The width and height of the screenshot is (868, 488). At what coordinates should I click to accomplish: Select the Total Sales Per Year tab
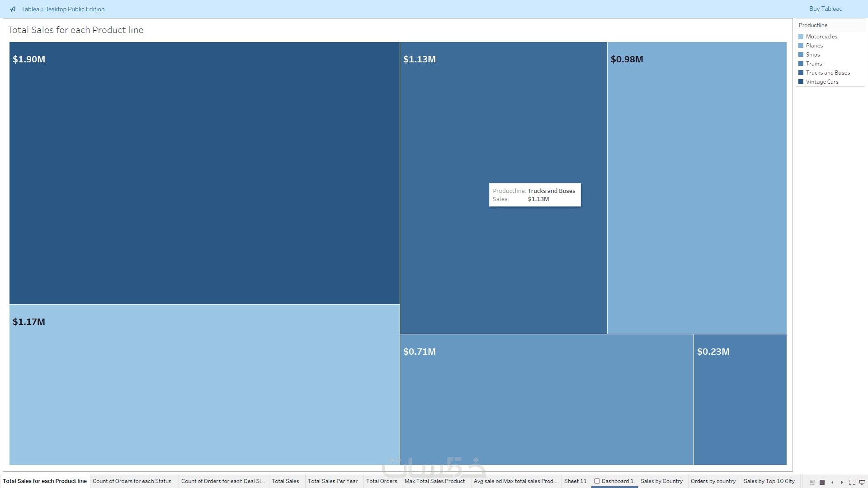(x=332, y=481)
